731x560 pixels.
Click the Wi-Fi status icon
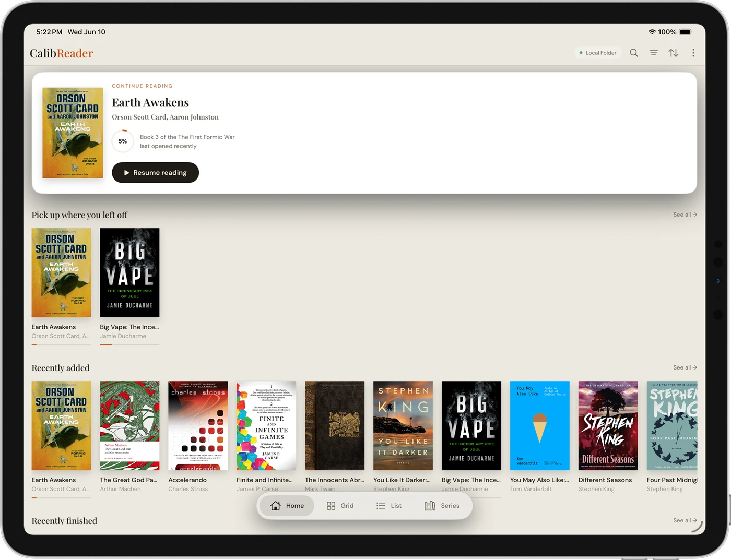pyautogui.click(x=652, y=32)
